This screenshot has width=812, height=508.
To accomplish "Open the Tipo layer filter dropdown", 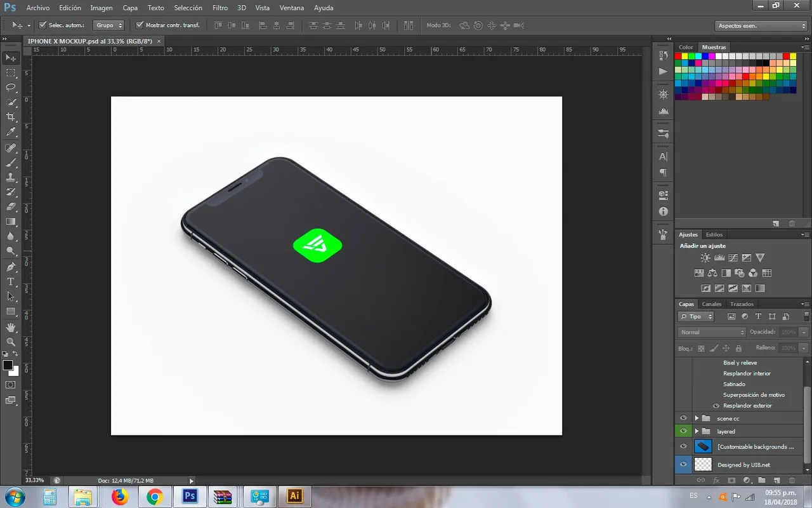I will pos(696,316).
